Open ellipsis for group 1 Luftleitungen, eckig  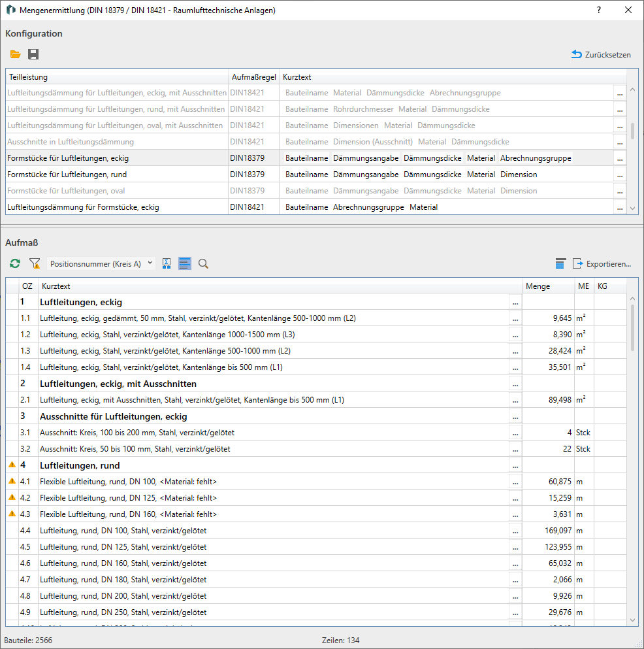(x=515, y=303)
